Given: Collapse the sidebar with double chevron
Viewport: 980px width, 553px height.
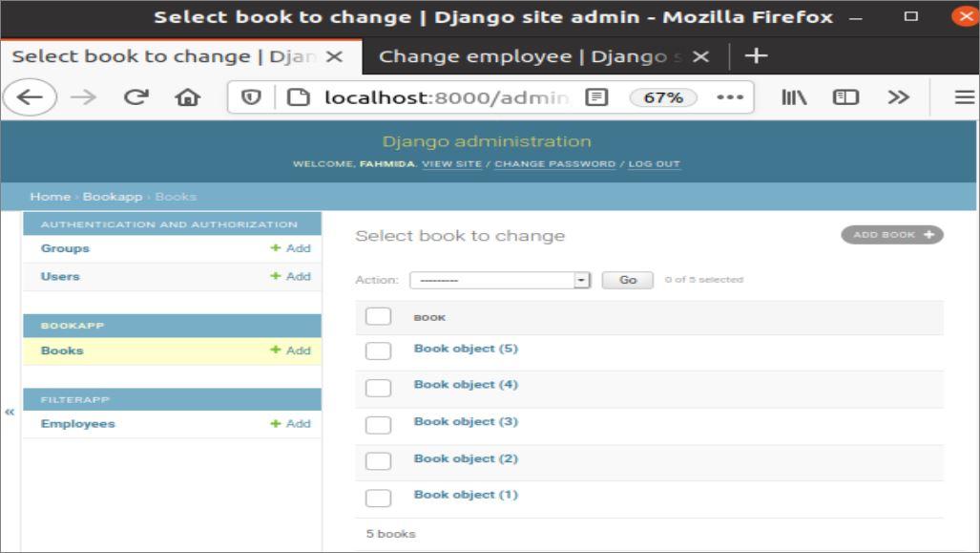Looking at the screenshot, I should 10,412.
